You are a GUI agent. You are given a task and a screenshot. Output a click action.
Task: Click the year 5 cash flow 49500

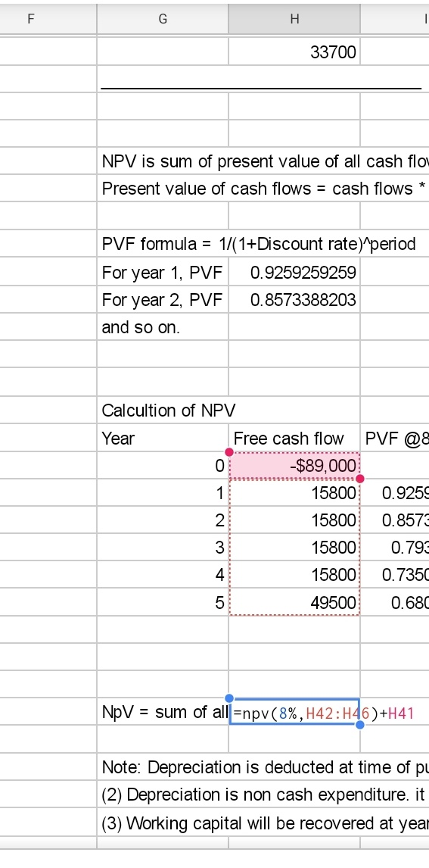pyautogui.click(x=294, y=602)
